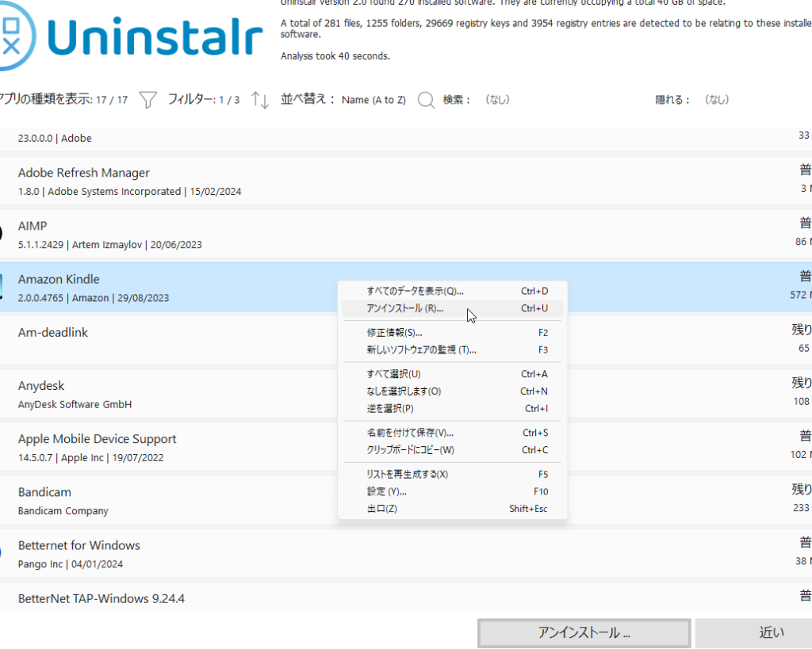Image resolution: width=812 pixels, height=649 pixels.
Task: Click the text 'Analysis took 40 seconds.'
Action: click(x=335, y=56)
